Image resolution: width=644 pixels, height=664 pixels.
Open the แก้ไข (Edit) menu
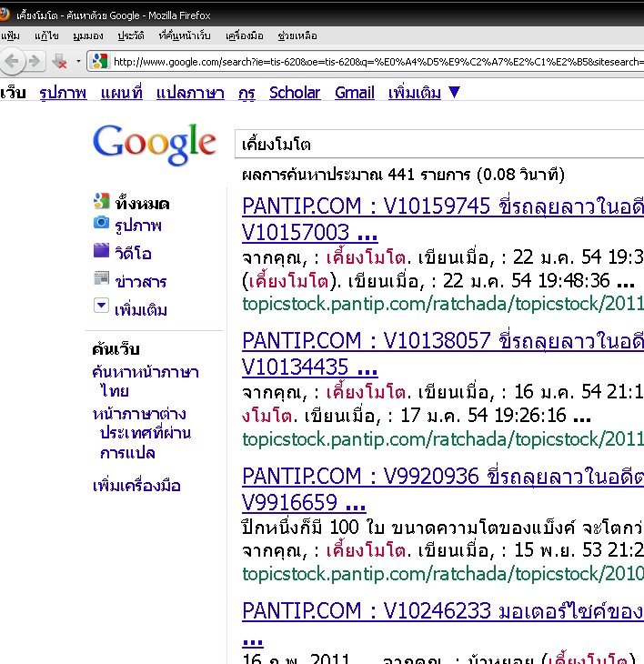coord(46,36)
